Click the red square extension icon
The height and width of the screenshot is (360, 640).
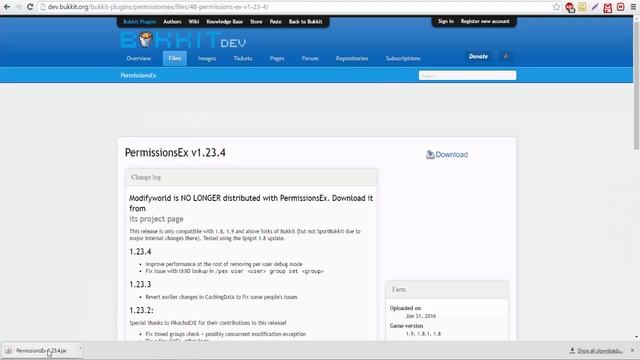(620, 7)
